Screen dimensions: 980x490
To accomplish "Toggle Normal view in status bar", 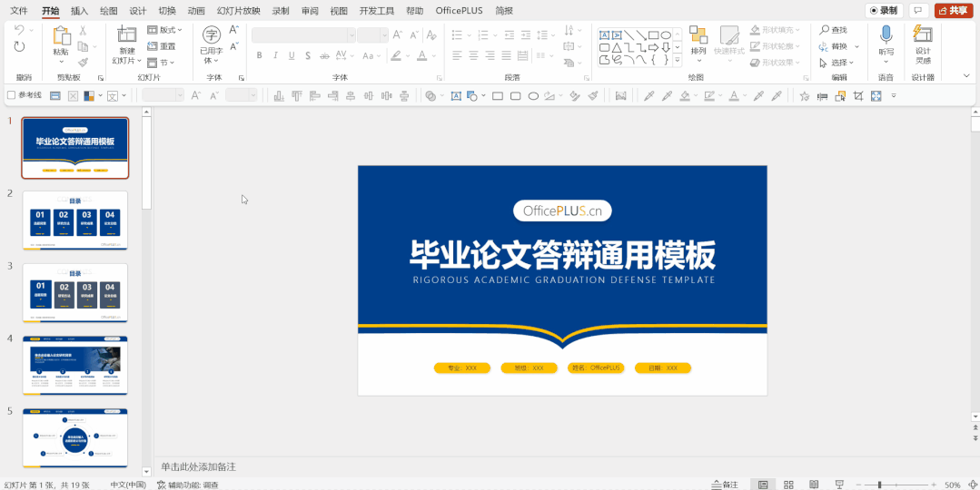I will click(x=763, y=485).
